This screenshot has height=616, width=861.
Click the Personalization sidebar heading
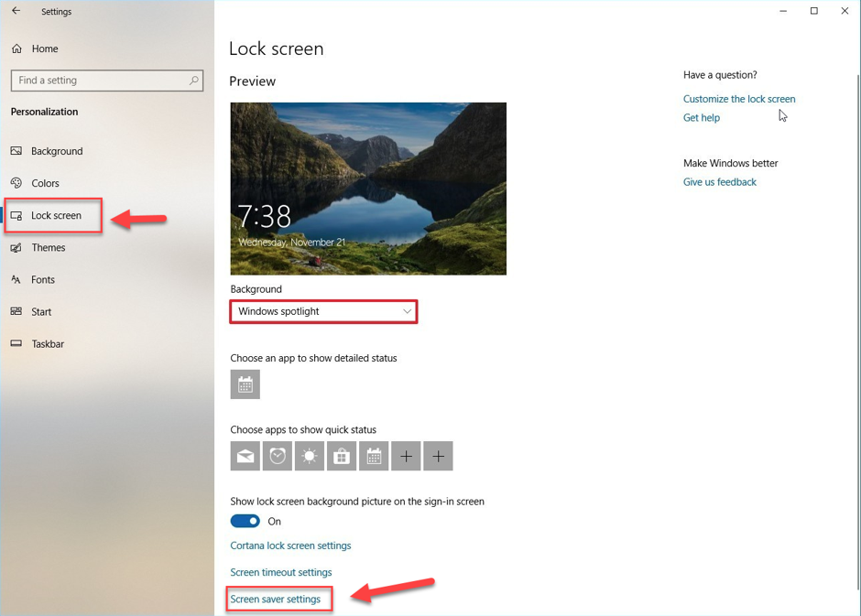coord(45,112)
